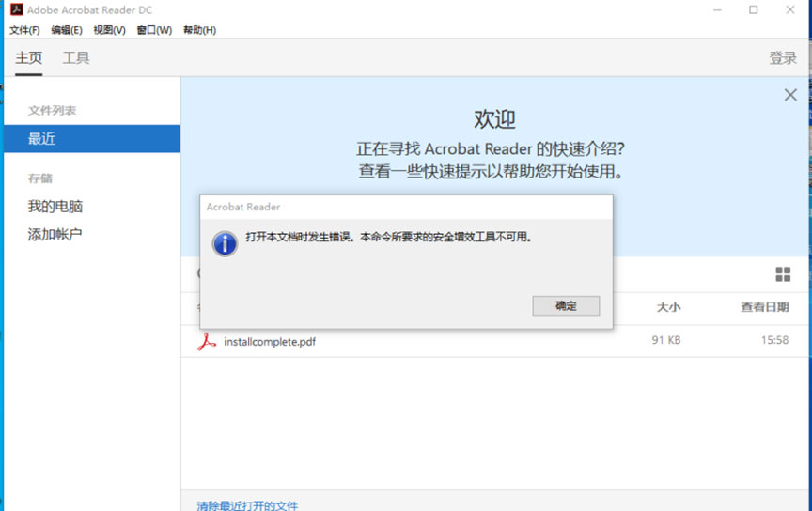Open the 编辑(E) menu

67,30
